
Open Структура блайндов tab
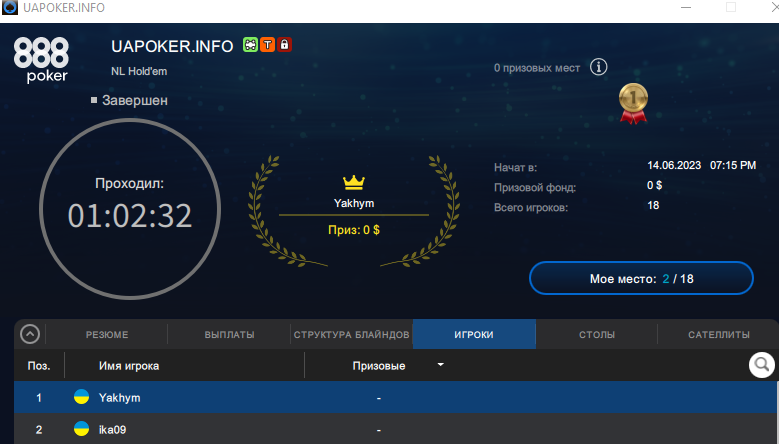[x=351, y=334]
